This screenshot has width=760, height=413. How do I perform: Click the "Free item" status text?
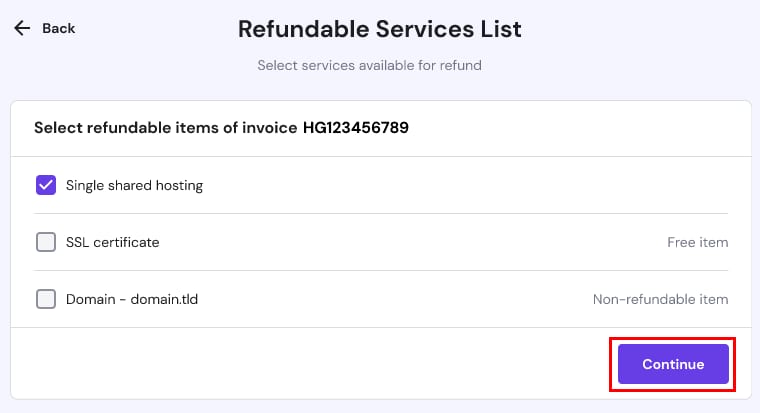tap(697, 242)
